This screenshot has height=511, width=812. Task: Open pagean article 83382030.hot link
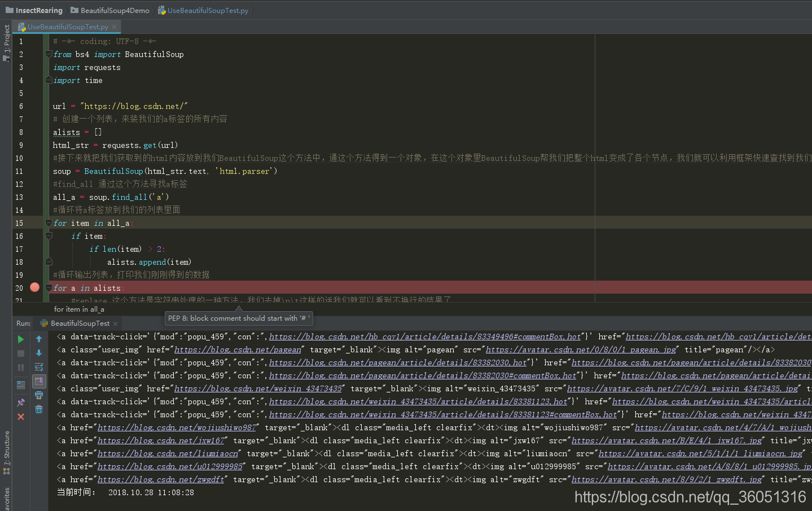coord(398,362)
